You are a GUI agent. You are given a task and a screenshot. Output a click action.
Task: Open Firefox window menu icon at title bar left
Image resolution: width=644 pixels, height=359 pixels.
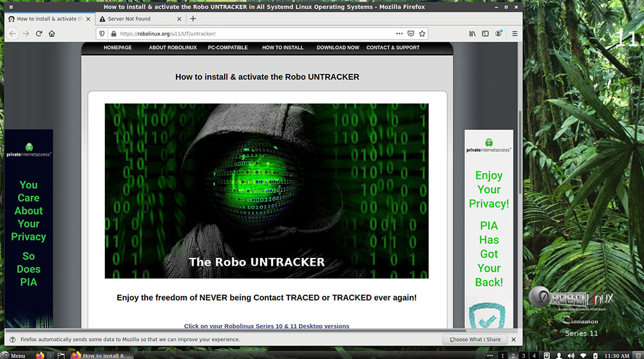click(x=11, y=7)
